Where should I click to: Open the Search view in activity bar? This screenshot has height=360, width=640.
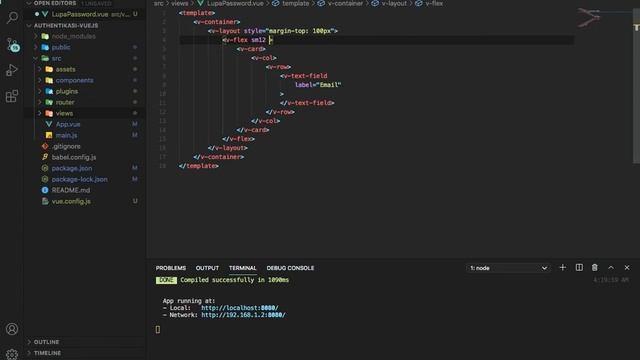pyautogui.click(x=12, y=18)
